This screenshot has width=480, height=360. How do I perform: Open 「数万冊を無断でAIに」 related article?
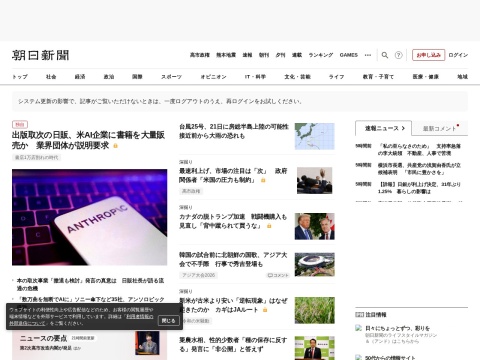pyautogui.click(x=91, y=299)
